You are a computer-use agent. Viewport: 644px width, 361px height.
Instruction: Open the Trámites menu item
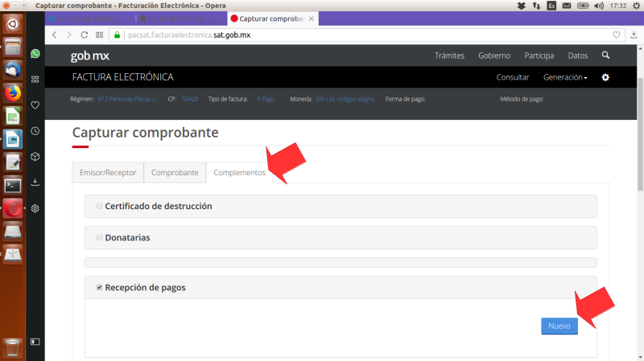click(x=449, y=55)
